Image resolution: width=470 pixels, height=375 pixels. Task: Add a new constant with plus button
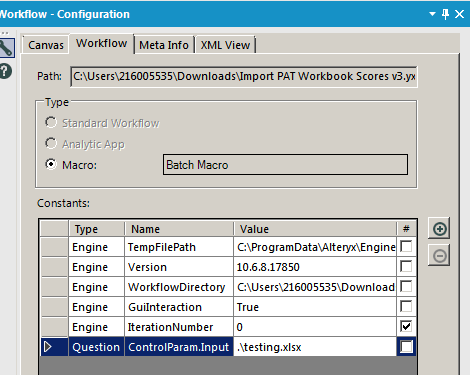pyautogui.click(x=439, y=229)
